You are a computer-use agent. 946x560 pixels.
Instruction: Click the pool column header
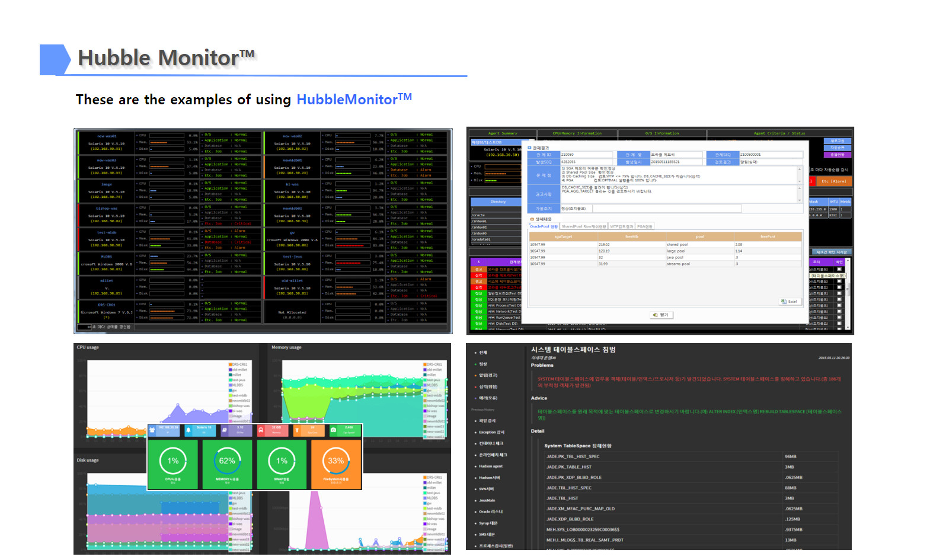pyautogui.click(x=700, y=236)
